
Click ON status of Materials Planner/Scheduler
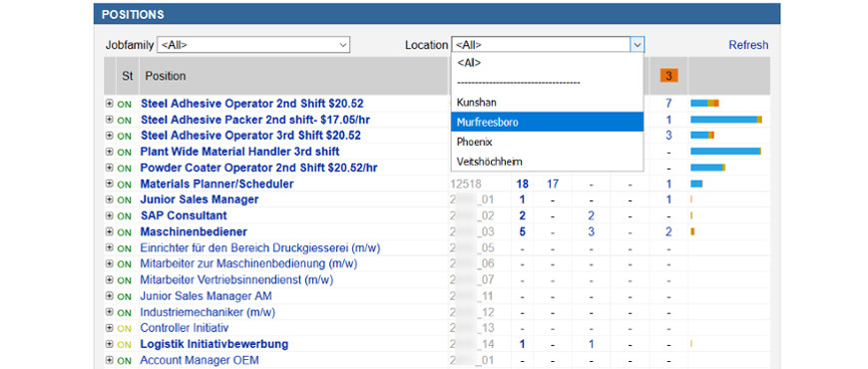tap(124, 184)
